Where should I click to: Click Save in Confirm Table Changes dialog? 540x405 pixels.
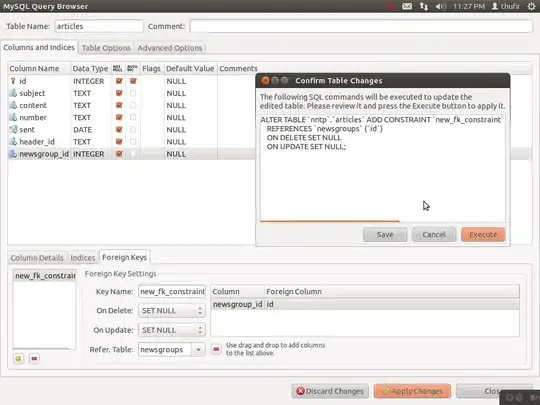point(385,235)
